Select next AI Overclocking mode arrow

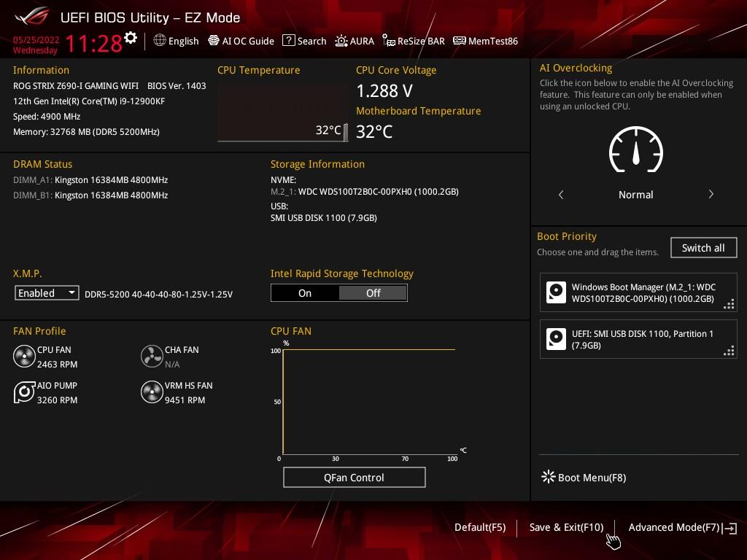[711, 195]
